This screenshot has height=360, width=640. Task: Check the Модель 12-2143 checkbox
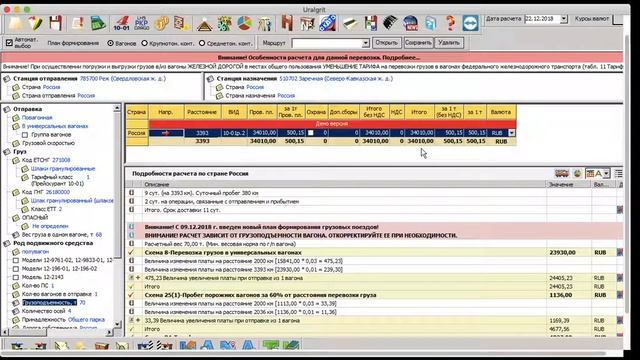(16, 277)
